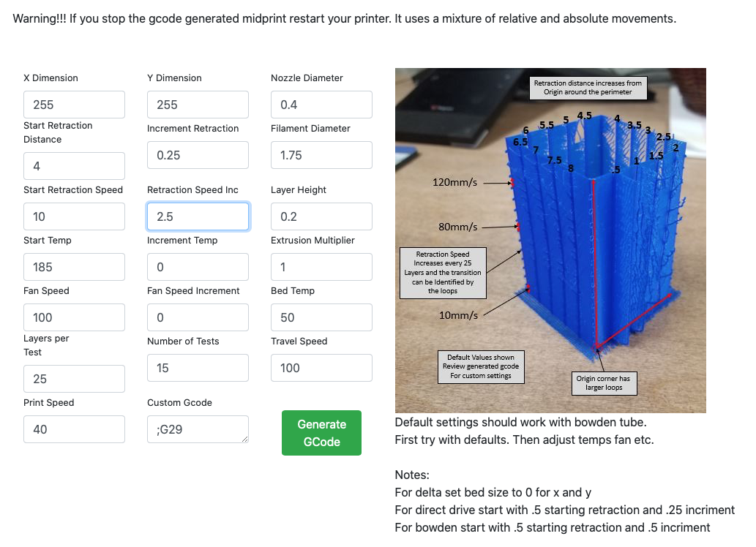Click the X Dimension input field
The width and height of the screenshot is (756, 547).
coord(74,105)
